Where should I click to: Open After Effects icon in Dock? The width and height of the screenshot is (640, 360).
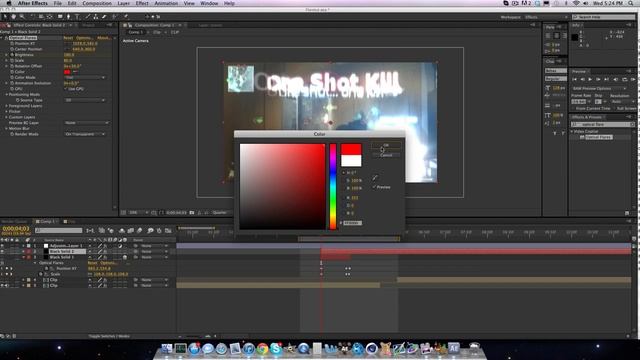pos(453,348)
